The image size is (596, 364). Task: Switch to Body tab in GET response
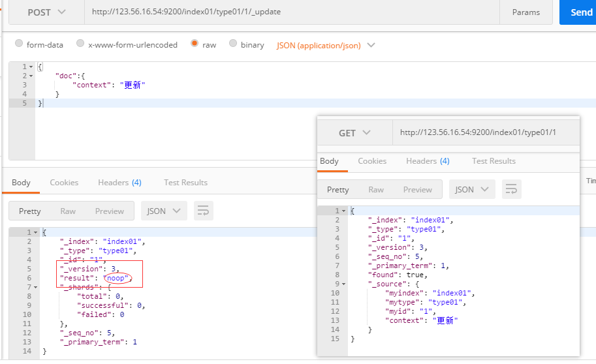point(329,161)
